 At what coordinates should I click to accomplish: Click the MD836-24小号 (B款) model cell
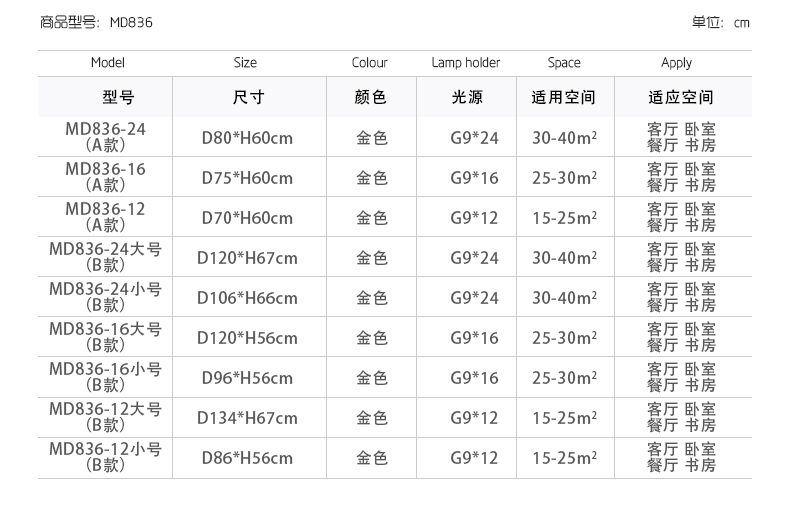tap(105, 297)
